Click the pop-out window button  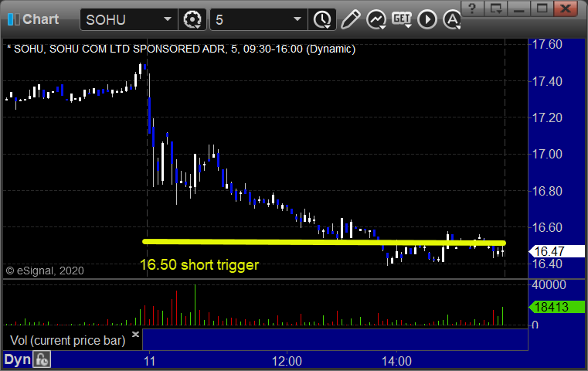pos(496,8)
